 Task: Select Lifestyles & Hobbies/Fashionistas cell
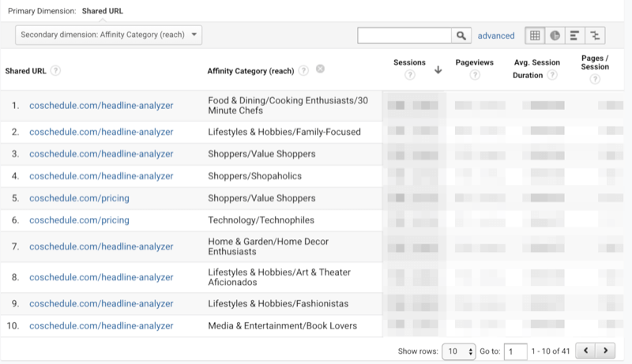point(278,304)
